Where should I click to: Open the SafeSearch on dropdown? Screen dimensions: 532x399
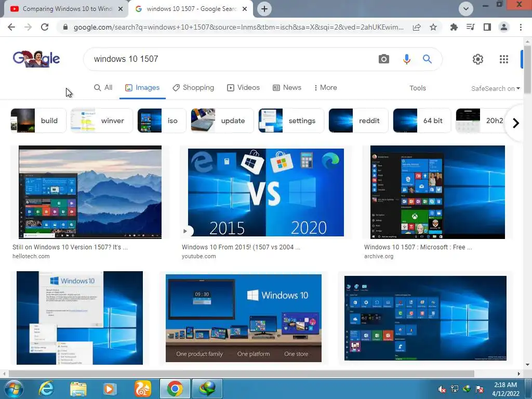495,88
